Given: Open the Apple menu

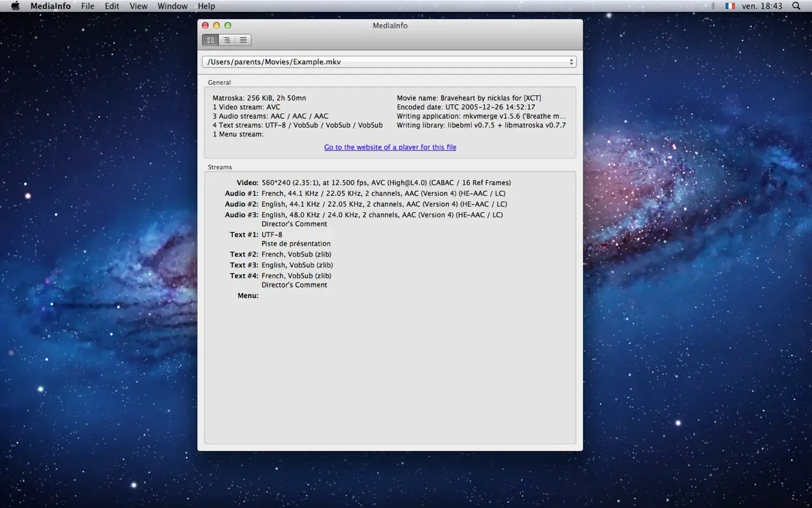Looking at the screenshot, I should (x=15, y=6).
